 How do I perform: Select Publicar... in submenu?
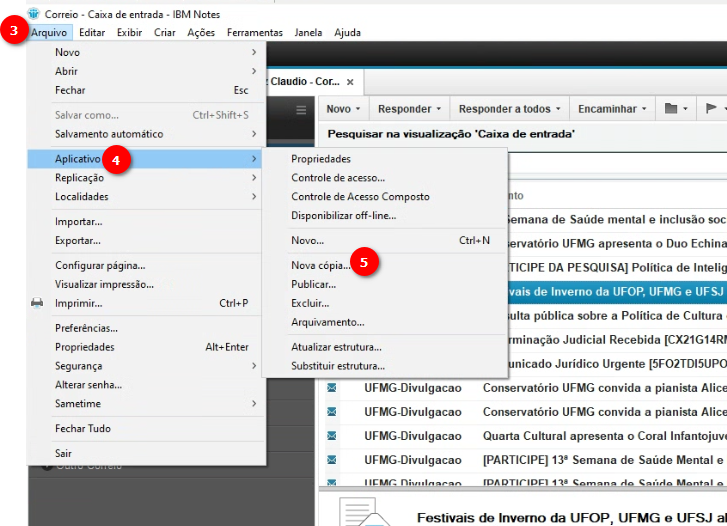coord(385,284)
